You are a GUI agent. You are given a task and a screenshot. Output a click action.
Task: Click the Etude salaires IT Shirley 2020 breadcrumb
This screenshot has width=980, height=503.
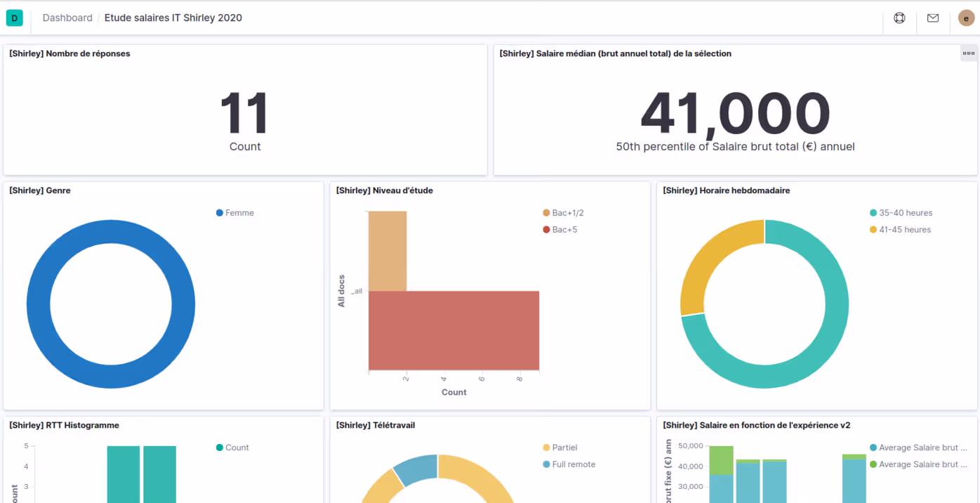point(173,18)
